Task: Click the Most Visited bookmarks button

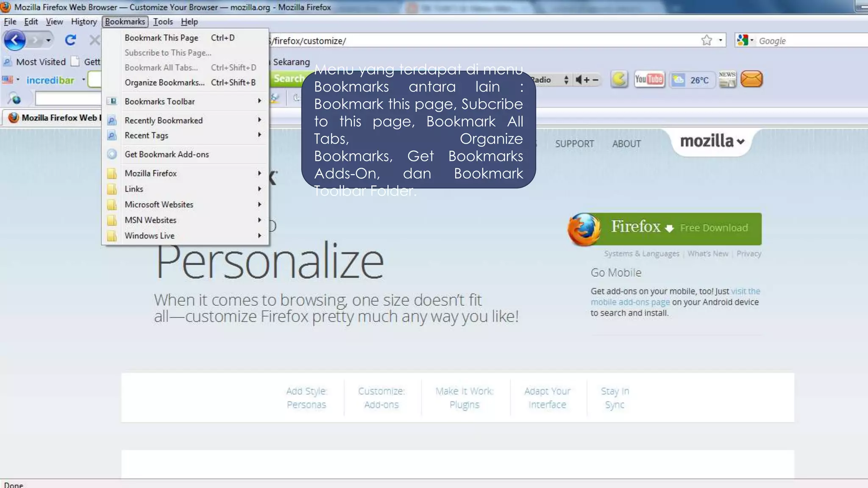Action: 35,62
